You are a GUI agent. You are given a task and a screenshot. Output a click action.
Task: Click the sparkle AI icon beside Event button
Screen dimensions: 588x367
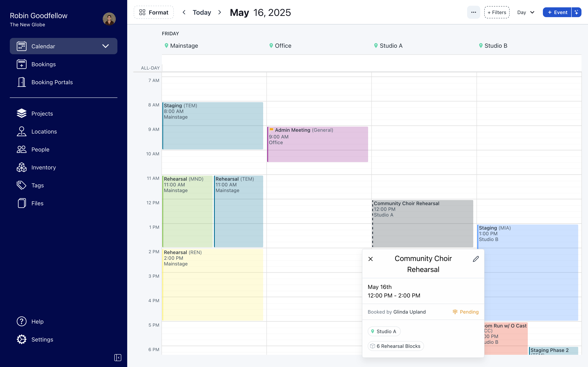pyautogui.click(x=576, y=12)
